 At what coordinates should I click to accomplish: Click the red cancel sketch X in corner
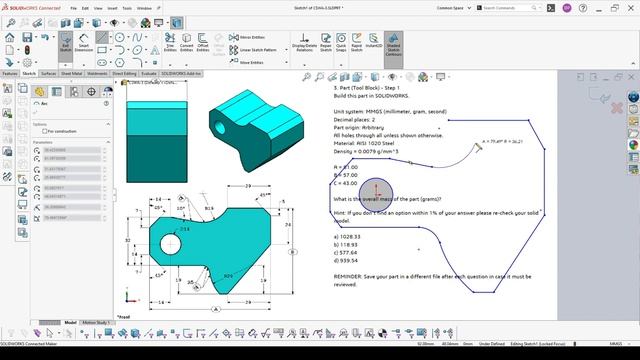pyautogui.click(x=617, y=108)
